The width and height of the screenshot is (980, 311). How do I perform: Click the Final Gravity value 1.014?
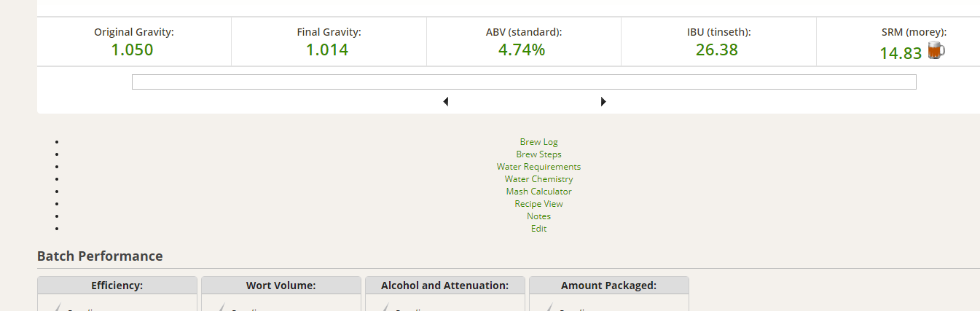327,50
